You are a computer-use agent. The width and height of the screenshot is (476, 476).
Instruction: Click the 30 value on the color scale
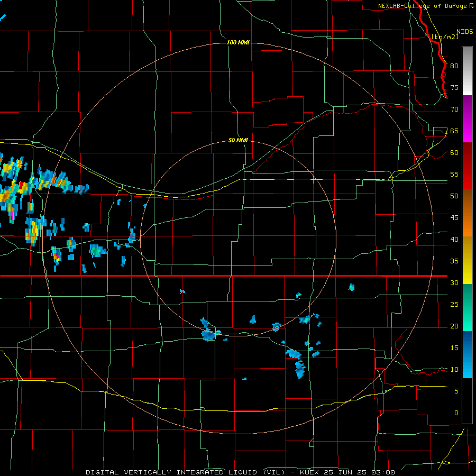click(454, 282)
